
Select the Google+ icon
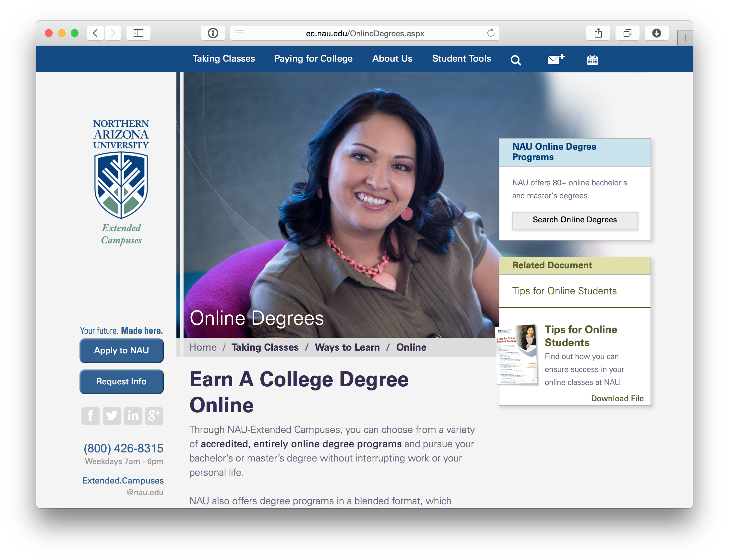154,416
